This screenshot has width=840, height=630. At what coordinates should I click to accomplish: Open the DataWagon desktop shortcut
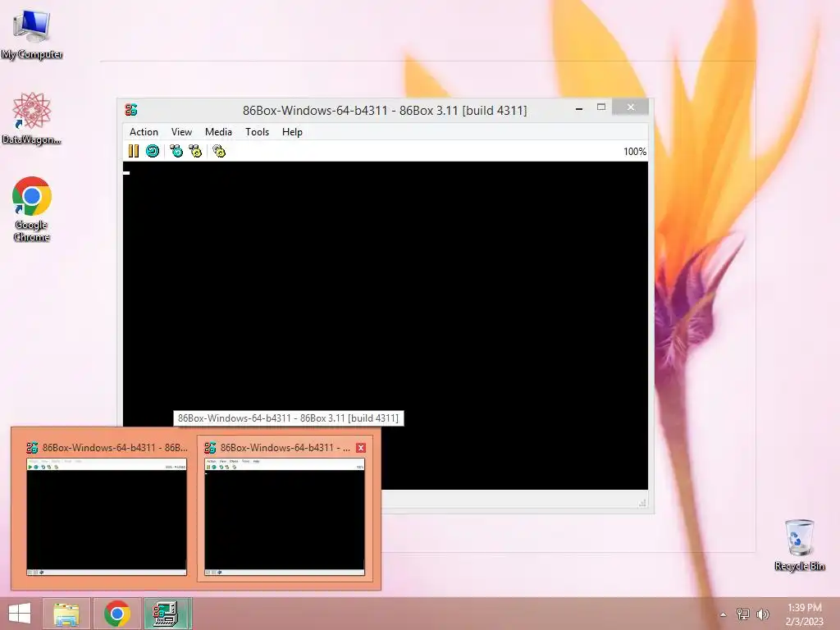32,118
